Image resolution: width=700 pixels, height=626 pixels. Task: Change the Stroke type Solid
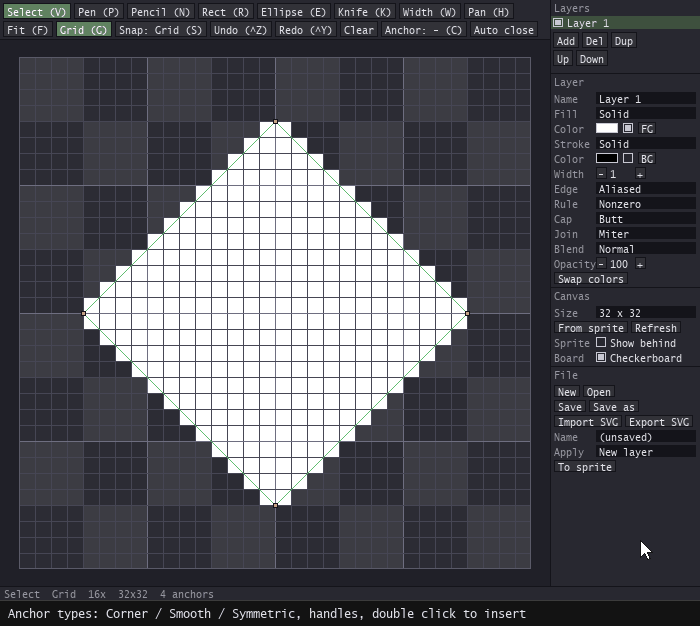pos(646,144)
